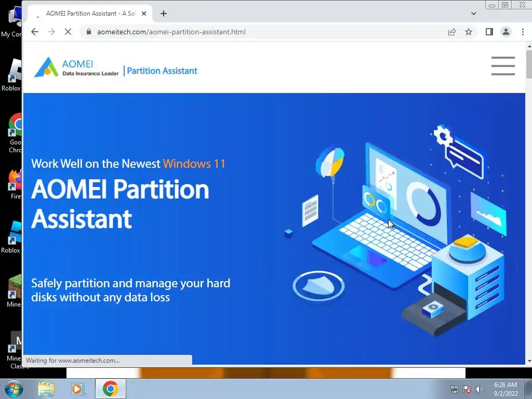The height and width of the screenshot is (399, 532).
Task: Open the hamburger menu on AOMEI page
Action: [503, 66]
